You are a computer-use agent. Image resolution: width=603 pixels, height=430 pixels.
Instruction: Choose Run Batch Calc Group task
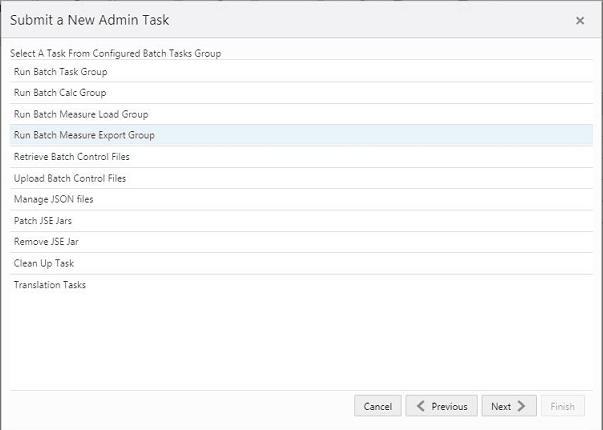(60, 93)
